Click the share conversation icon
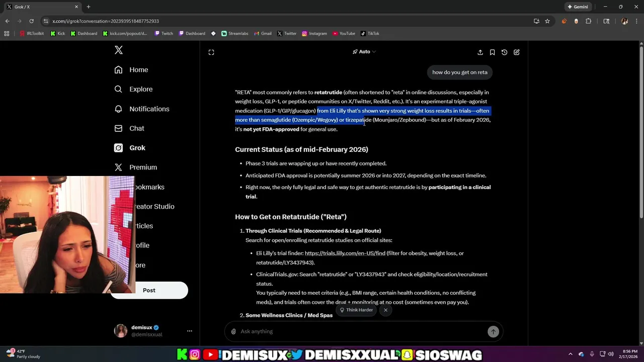The height and width of the screenshot is (362, 644). [x=480, y=52]
